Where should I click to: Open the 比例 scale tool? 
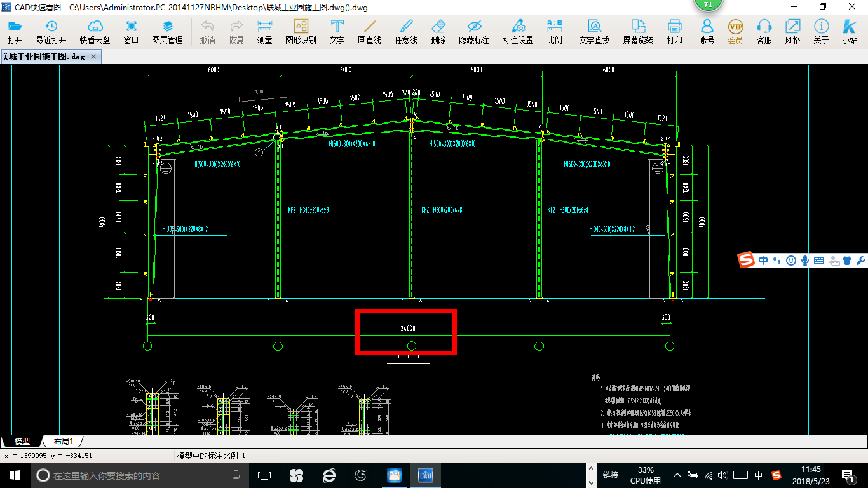[554, 31]
